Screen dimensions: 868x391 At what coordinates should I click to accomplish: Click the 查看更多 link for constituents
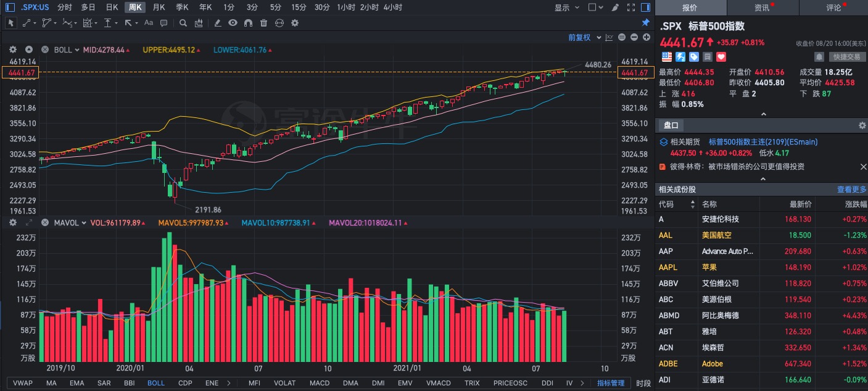pos(851,190)
